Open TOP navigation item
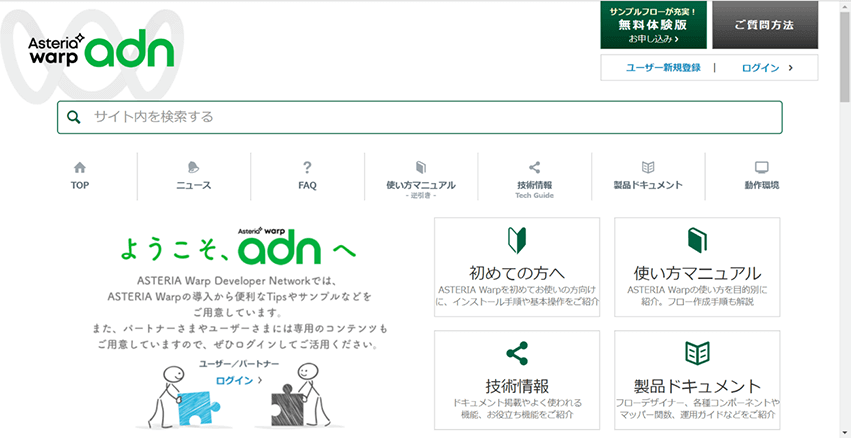Image resolution: width=851 pixels, height=438 pixels. point(80,176)
